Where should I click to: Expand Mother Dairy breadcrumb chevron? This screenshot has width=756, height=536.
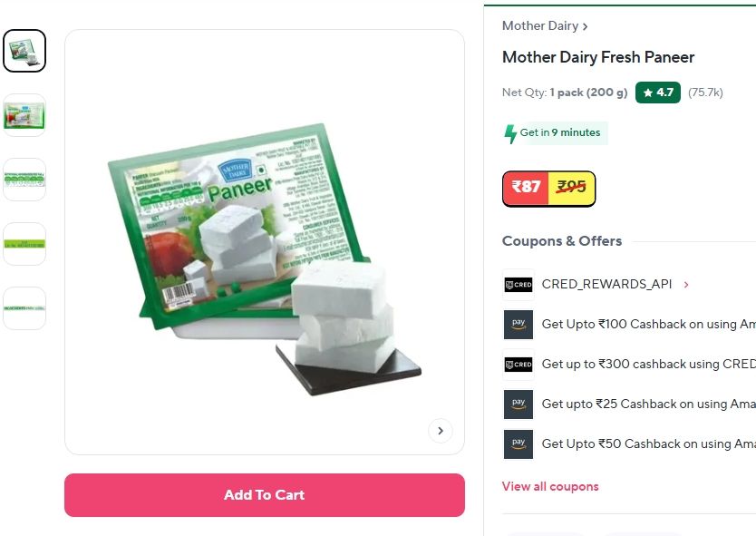click(585, 26)
